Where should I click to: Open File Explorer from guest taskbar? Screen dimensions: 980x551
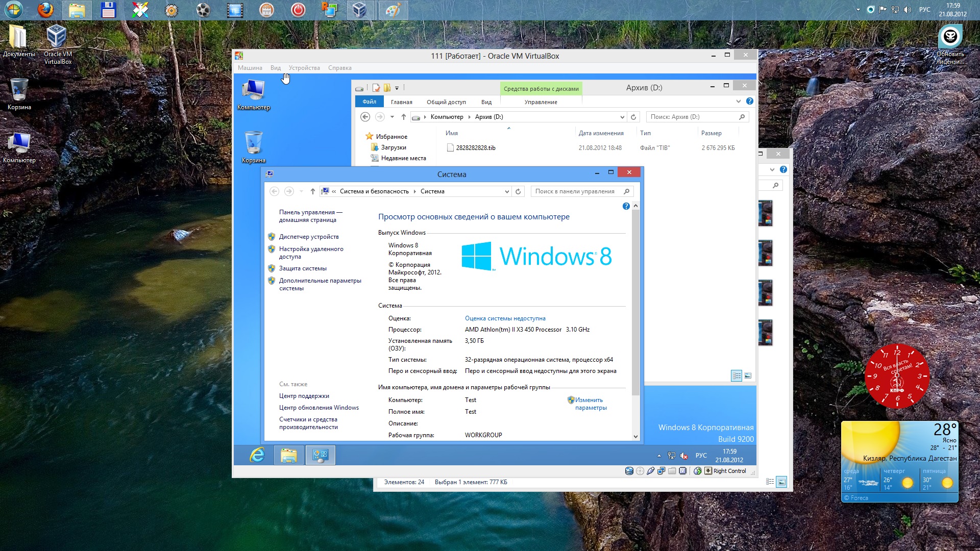point(289,455)
